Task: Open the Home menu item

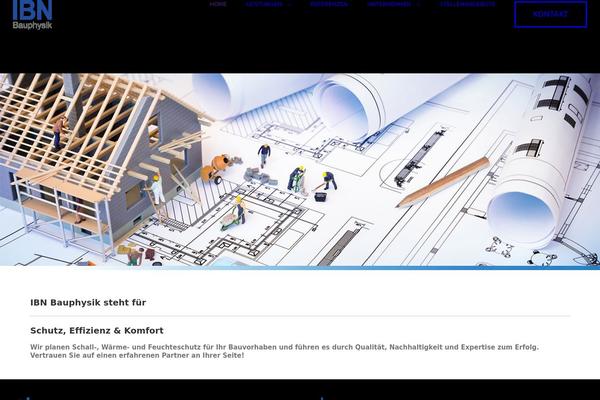Action: point(218,4)
